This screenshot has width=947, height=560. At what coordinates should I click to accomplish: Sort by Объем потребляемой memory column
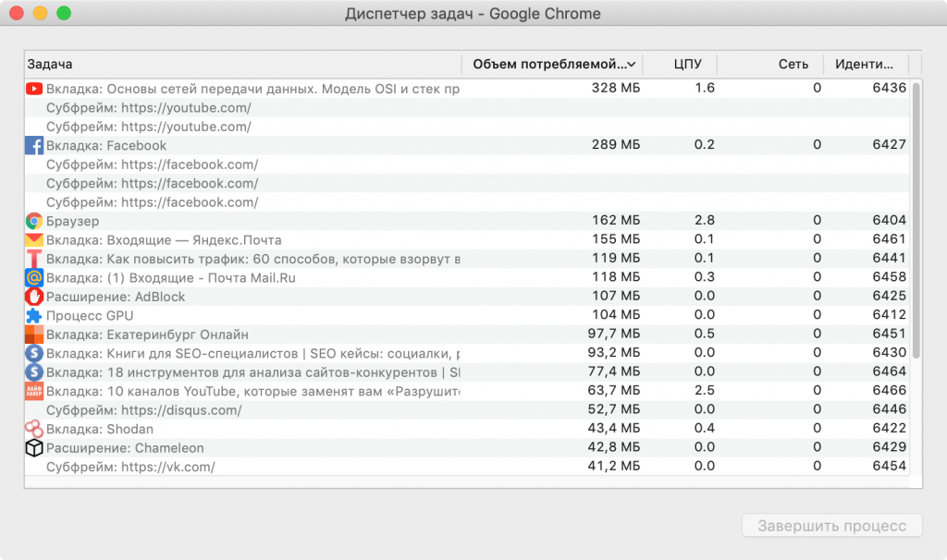(x=552, y=64)
